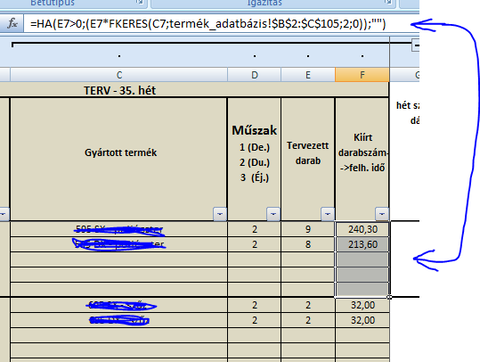Select the Műszak header cell
The height and width of the screenshot is (362, 480).
click(x=254, y=159)
